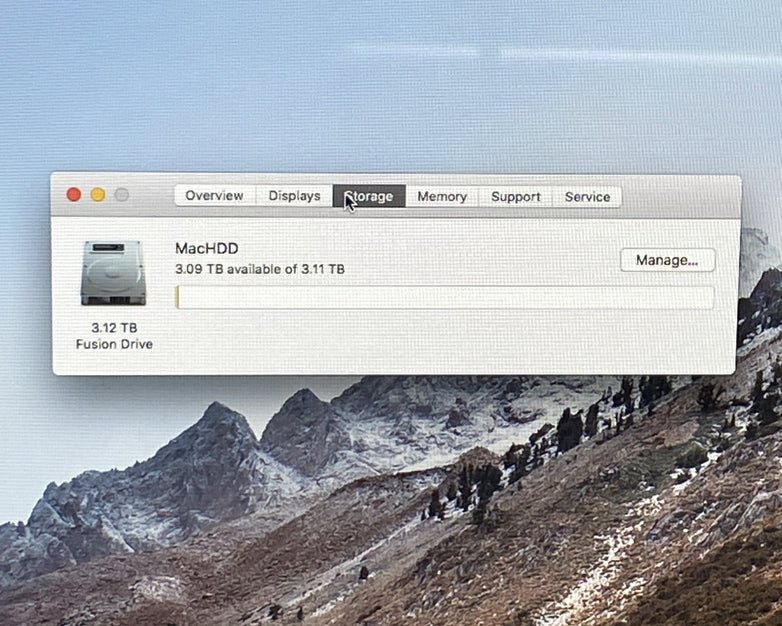The image size is (782, 626).
Task: Click the MacHDD volume name
Action: [x=207, y=248]
